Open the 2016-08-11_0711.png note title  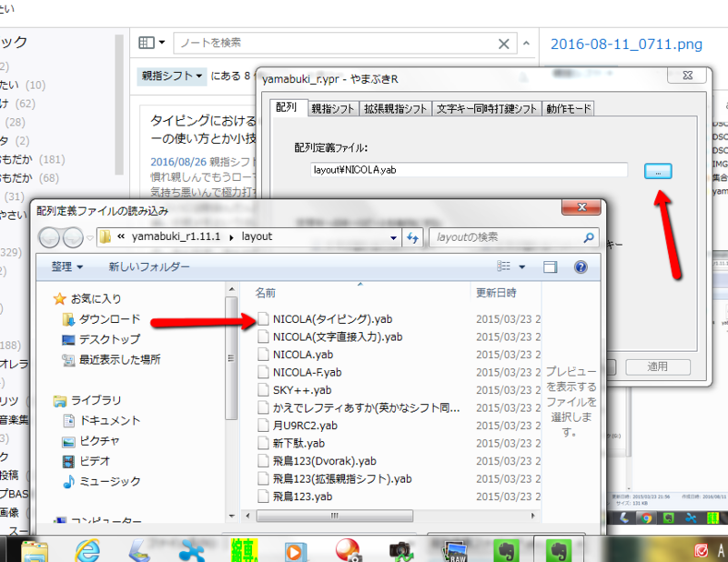(626, 44)
